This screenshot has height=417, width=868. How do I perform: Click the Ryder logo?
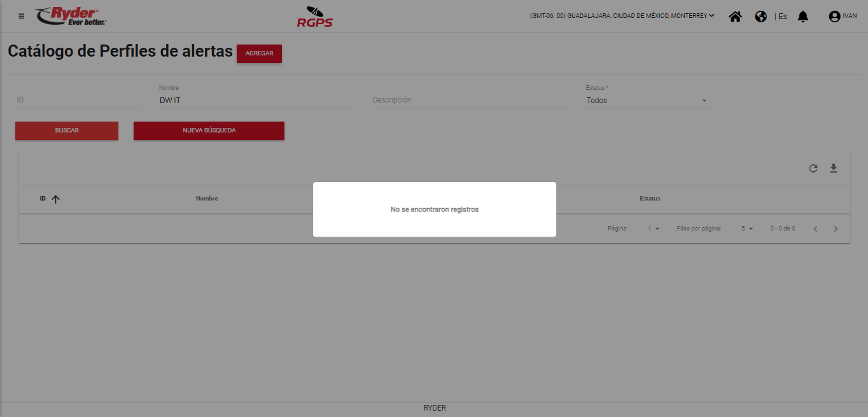pyautogui.click(x=71, y=16)
